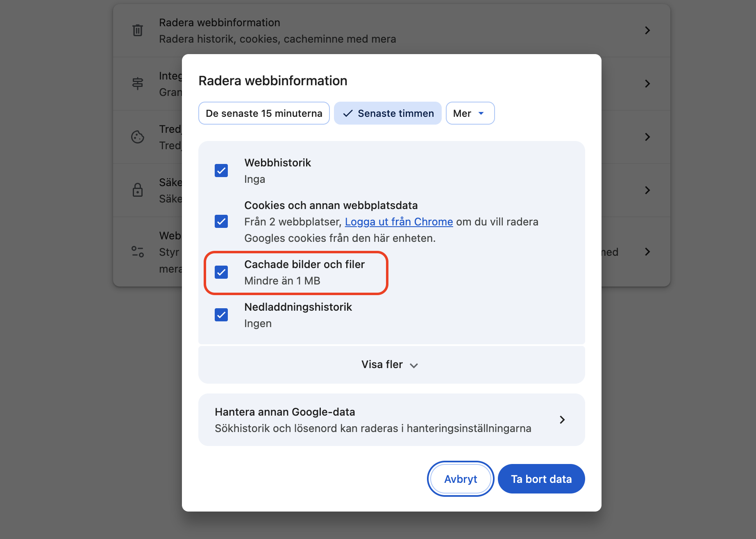Click the sliders site settings icon
This screenshot has width=756, height=539.
[x=138, y=252]
